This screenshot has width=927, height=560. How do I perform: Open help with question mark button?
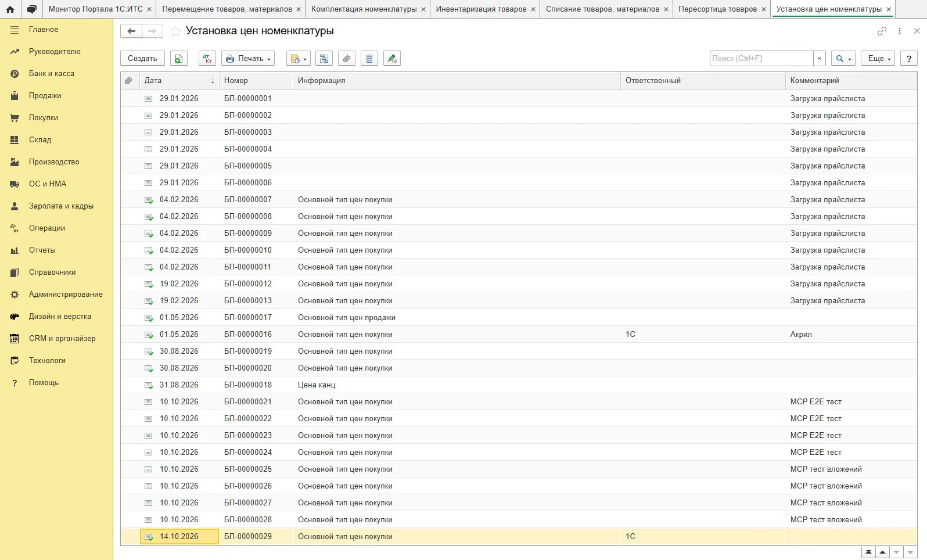click(909, 59)
